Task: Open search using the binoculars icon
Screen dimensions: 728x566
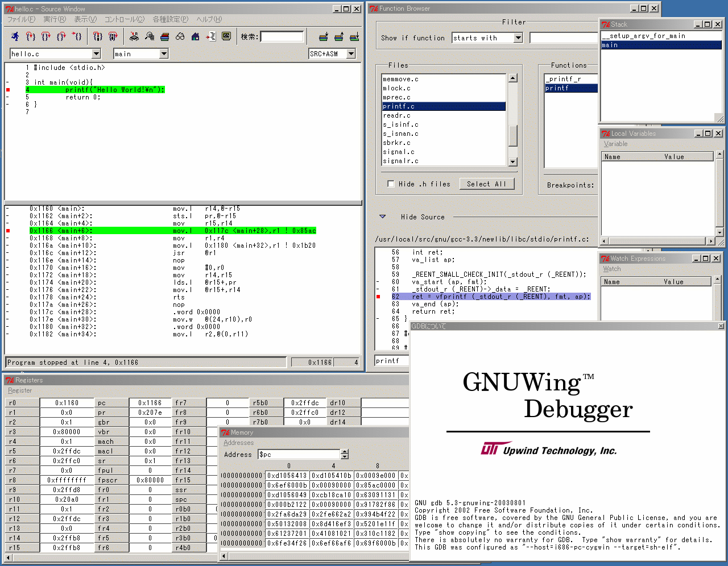Action: pos(180,37)
